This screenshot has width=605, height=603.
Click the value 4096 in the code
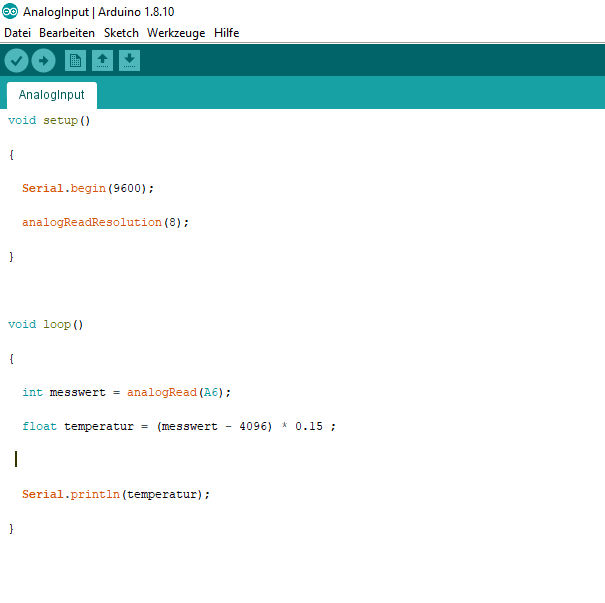[x=253, y=426]
